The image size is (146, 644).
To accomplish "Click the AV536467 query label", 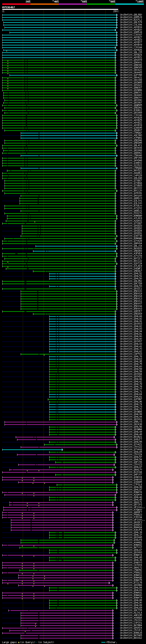I will pyautogui.click(x=8, y=7).
